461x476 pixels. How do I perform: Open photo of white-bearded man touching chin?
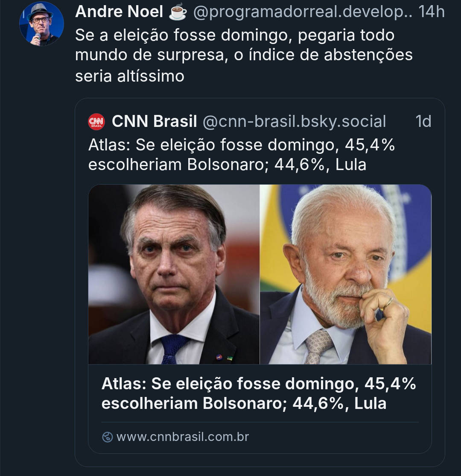tap(346, 274)
